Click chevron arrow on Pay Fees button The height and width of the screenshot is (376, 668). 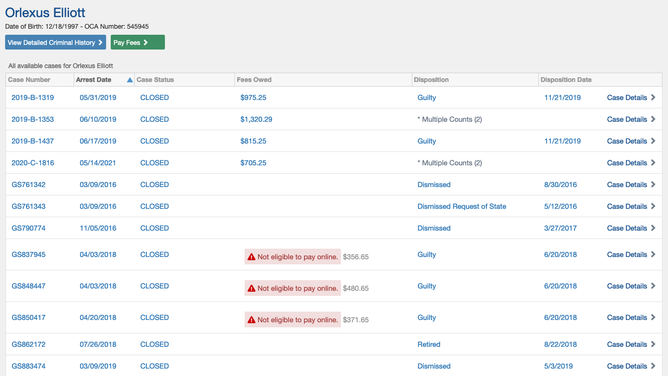coord(146,43)
